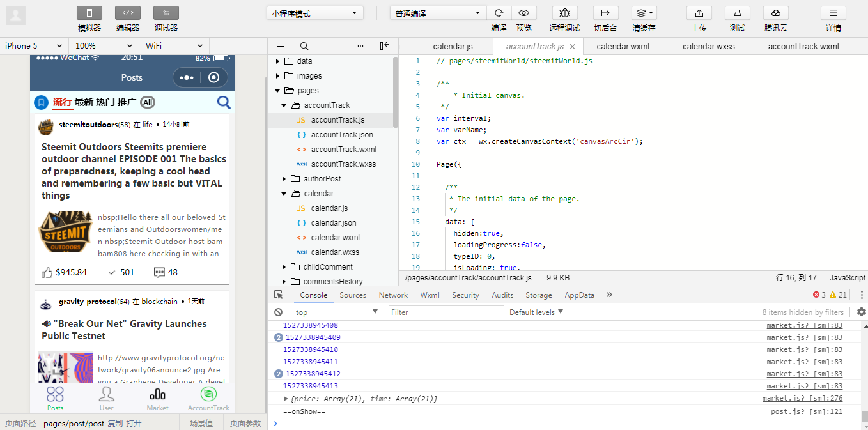The width and height of the screenshot is (868, 430).
Task: Open the 小程序模式 mode dropdown
Action: (x=315, y=13)
